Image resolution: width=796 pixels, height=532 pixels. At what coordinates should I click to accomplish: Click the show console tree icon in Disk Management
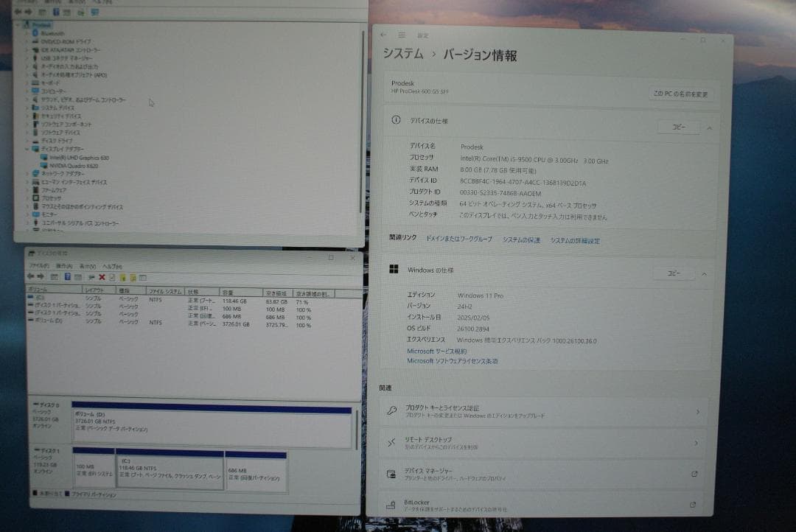(x=53, y=278)
